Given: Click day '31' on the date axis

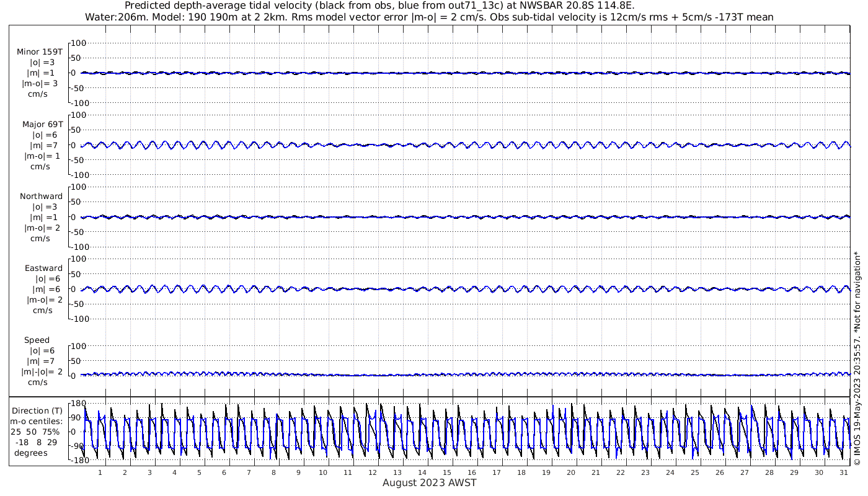Looking at the screenshot, I should click(x=844, y=472).
